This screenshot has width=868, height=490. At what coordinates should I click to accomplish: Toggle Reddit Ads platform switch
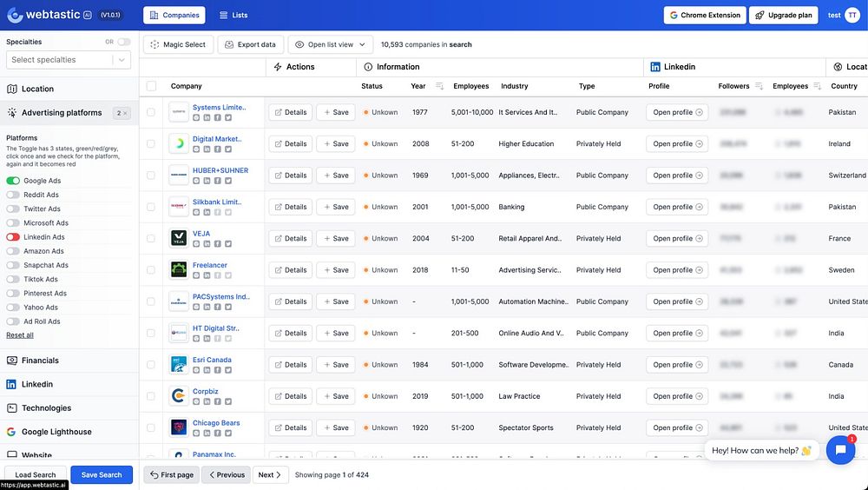pos(13,195)
